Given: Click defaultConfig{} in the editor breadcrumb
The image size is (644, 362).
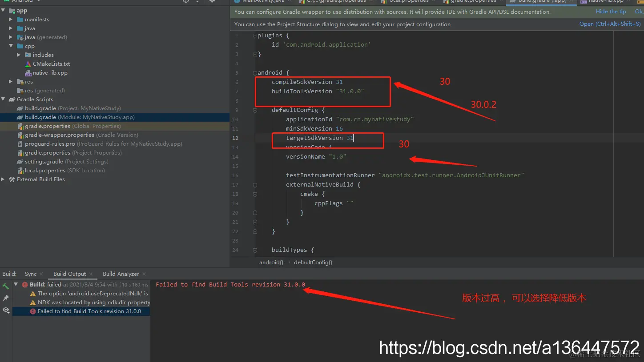Looking at the screenshot, I should tap(313, 263).
